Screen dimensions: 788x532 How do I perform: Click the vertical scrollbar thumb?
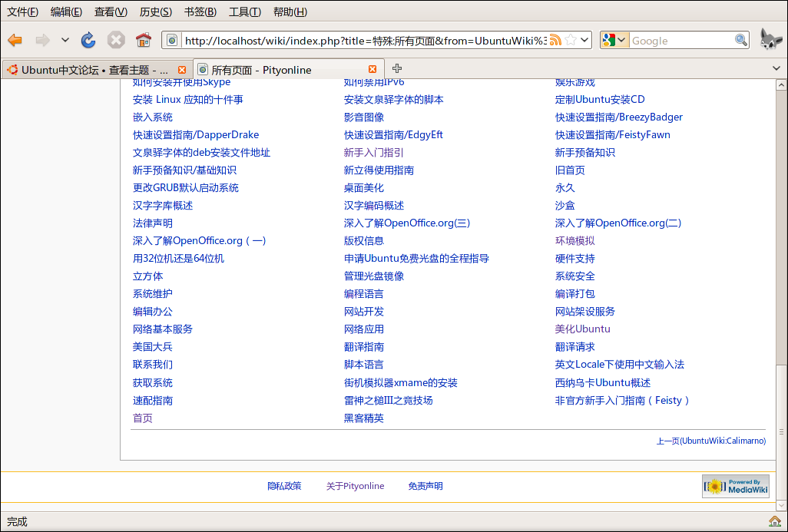pyautogui.click(x=781, y=431)
